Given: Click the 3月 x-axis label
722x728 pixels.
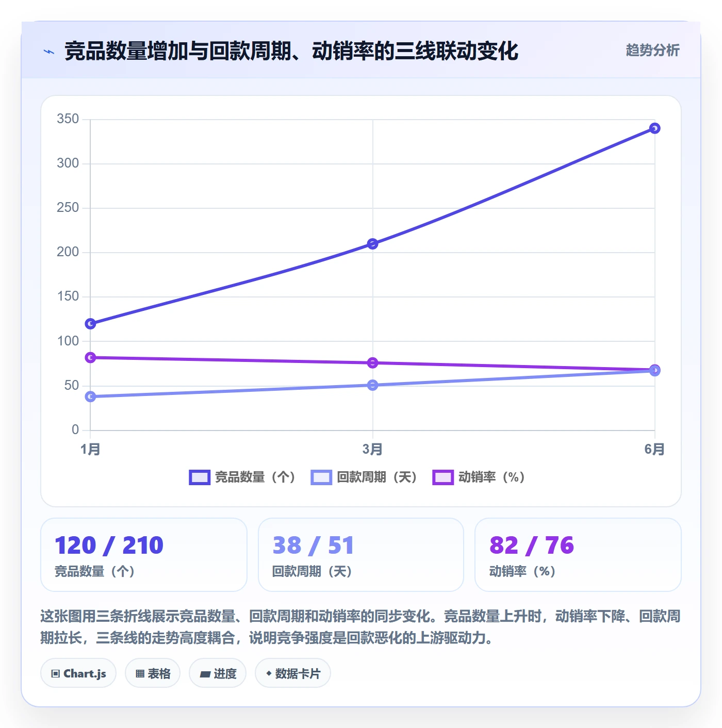Looking at the screenshot, I should tap(372, 450).
